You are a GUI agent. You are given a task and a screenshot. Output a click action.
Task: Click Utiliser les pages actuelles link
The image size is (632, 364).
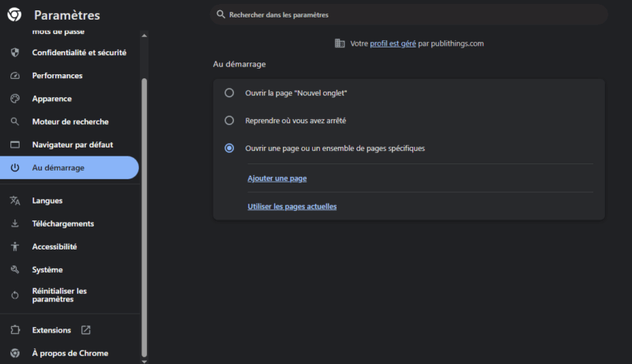click(x=292, y=207)
